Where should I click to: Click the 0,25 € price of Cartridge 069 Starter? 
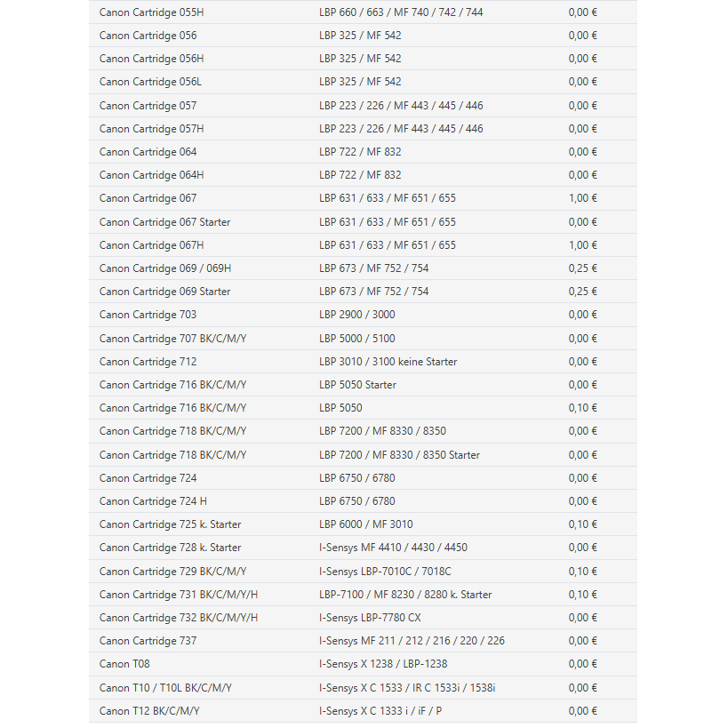(x=582, y=292)
